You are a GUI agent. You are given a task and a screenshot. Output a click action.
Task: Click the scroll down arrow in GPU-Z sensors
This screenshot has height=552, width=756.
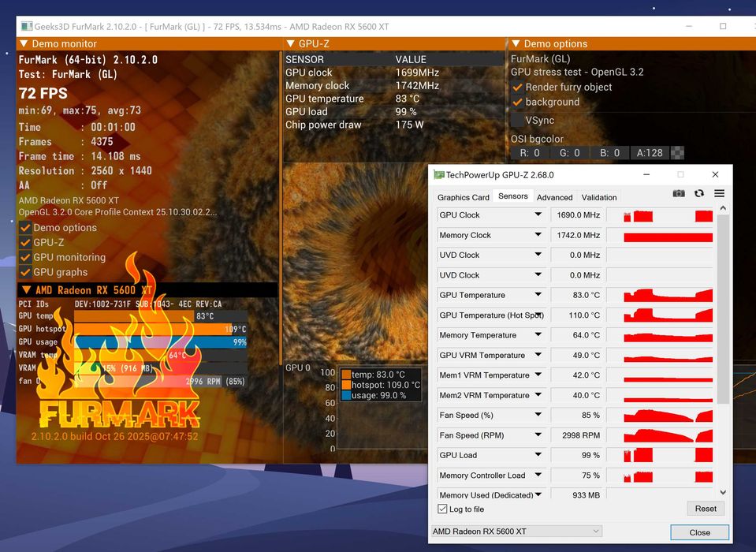click(723, 492)
